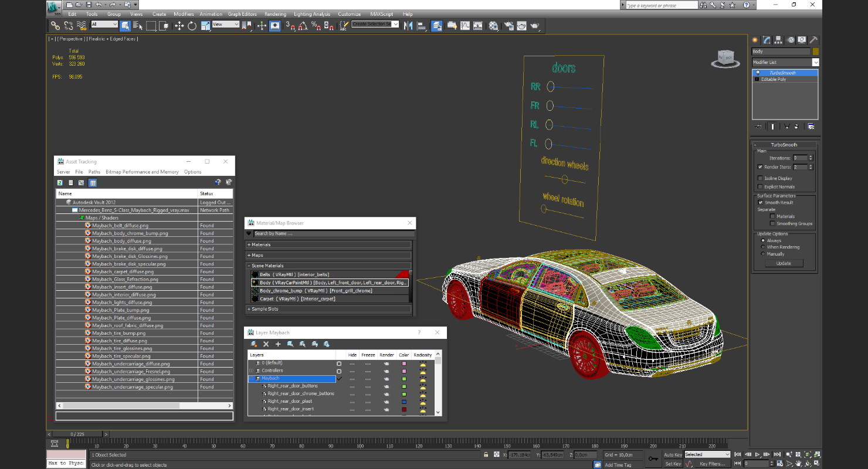Open the Modifiers menu
The height and width of the screenshot is (469, 868).
click(x=184, y=14)
